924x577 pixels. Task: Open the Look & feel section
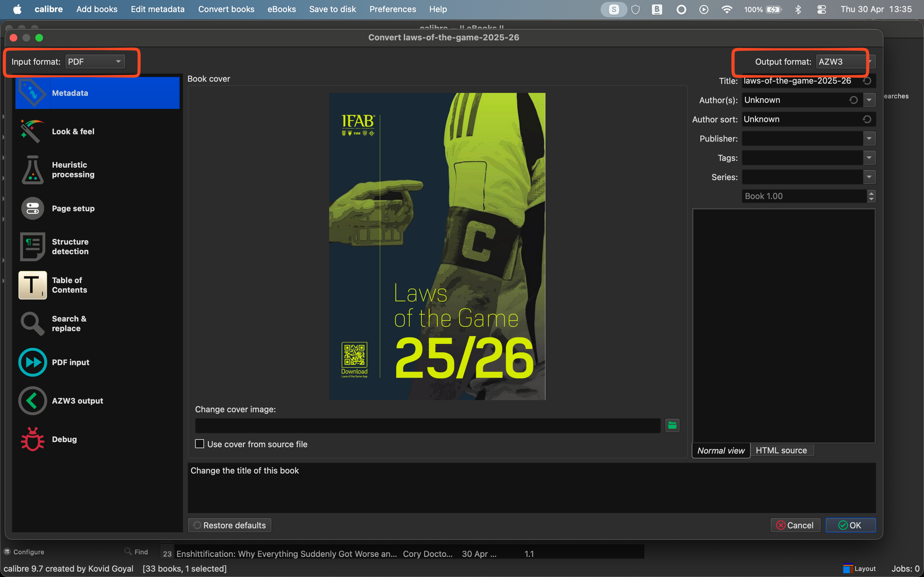pos(97,132)
